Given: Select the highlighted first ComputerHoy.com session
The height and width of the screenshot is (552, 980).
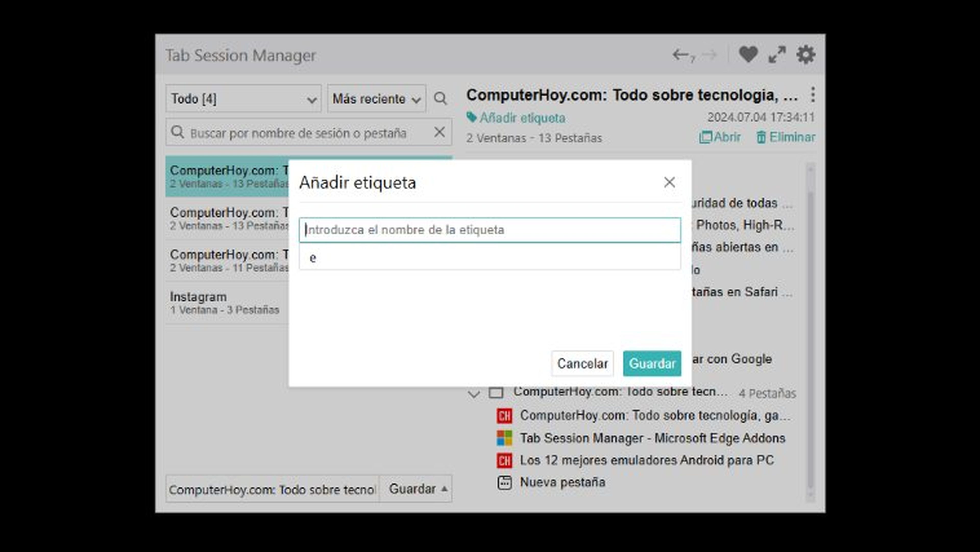Looking at the screenshot, I should [x=227, y=176].
